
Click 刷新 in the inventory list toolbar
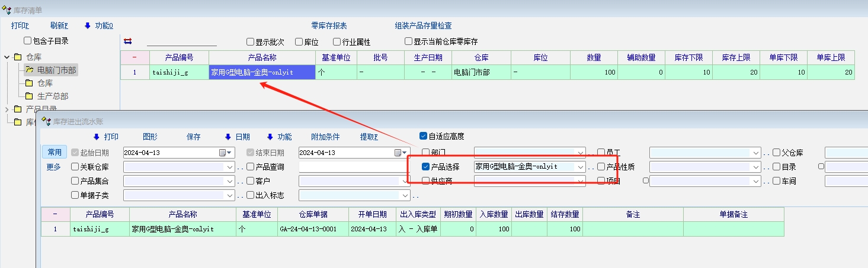pos(59,25)
